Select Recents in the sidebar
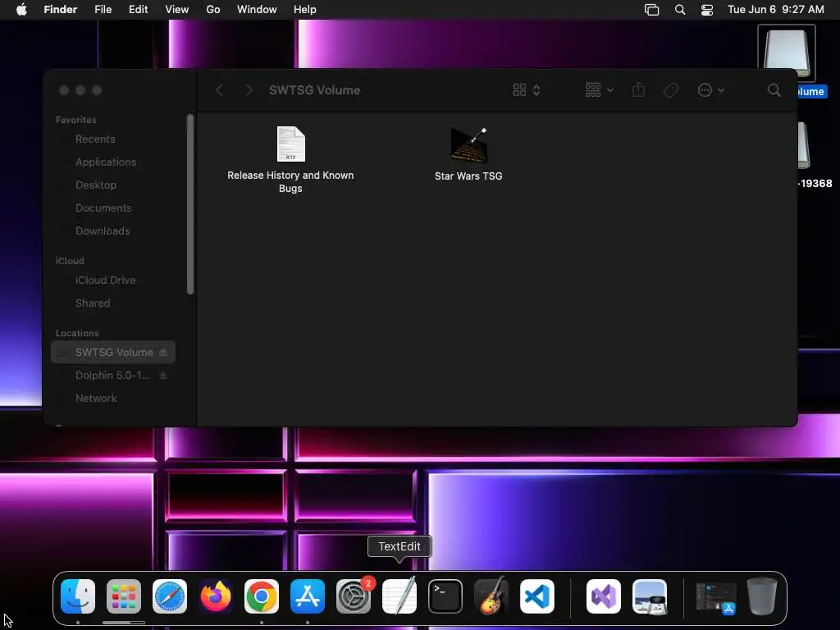This screenshot has height=630, width=840. (x=95, y=139)
